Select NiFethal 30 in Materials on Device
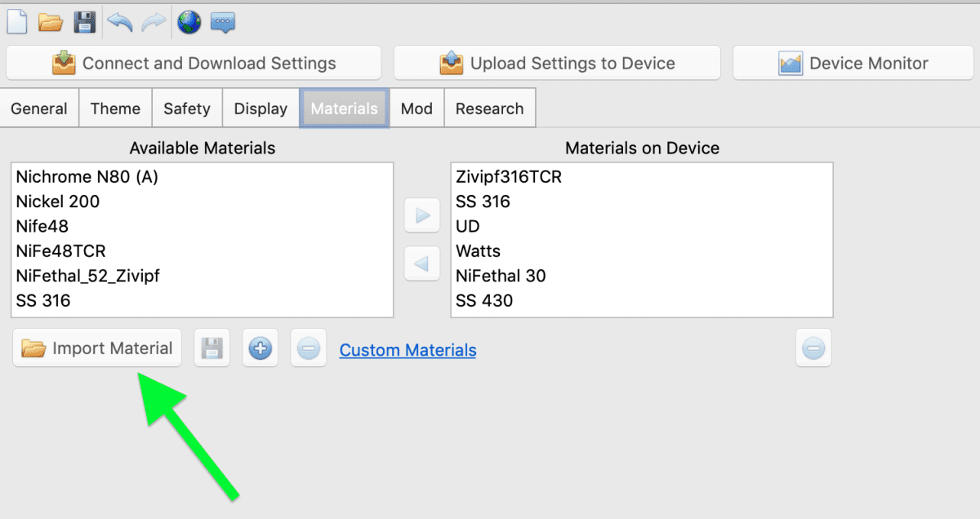980x519 pixels. pos(642,276)
